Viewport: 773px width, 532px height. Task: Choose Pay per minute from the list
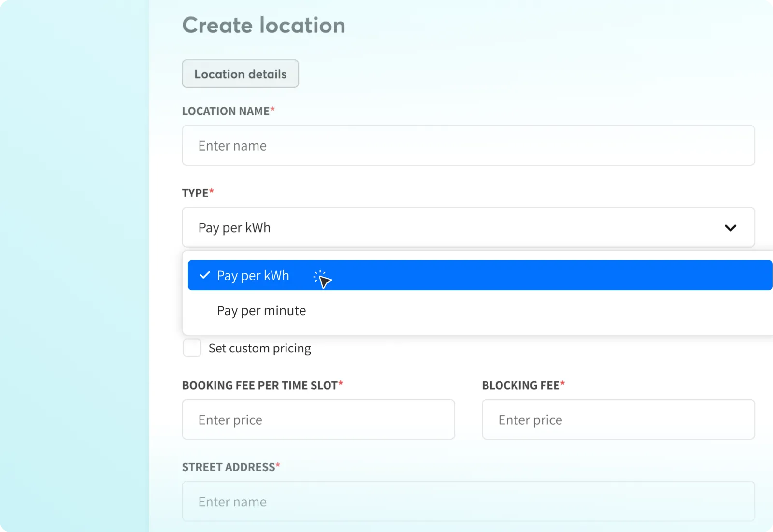[261, 311]
